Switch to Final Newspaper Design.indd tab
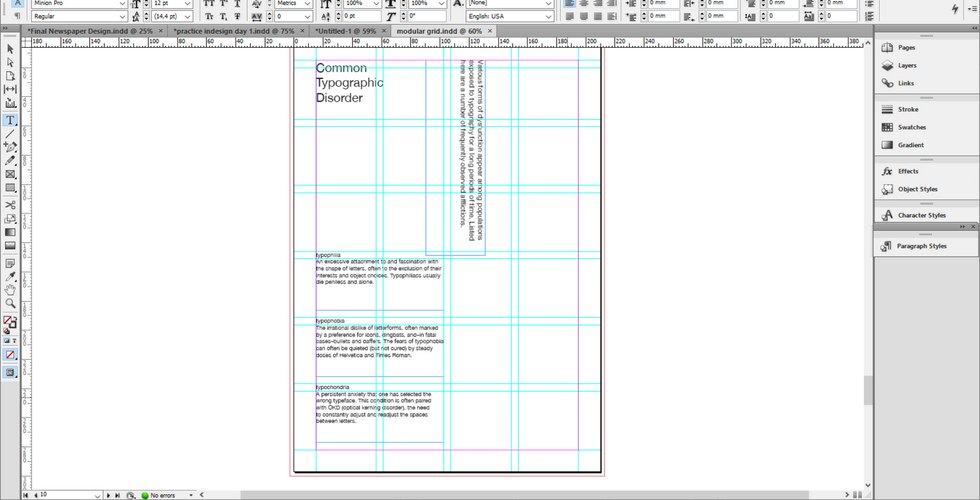 click(88, 31)
